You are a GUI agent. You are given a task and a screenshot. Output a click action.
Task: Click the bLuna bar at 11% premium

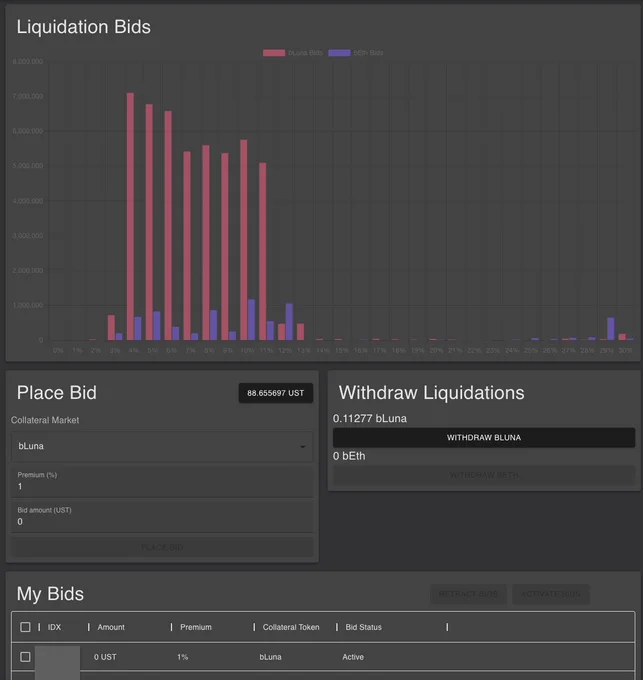click(263, 251)
